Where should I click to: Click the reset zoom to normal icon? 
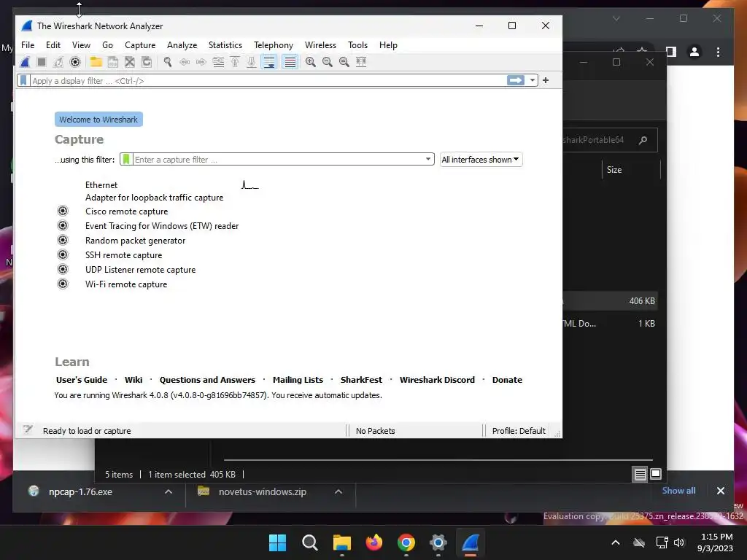344,62
